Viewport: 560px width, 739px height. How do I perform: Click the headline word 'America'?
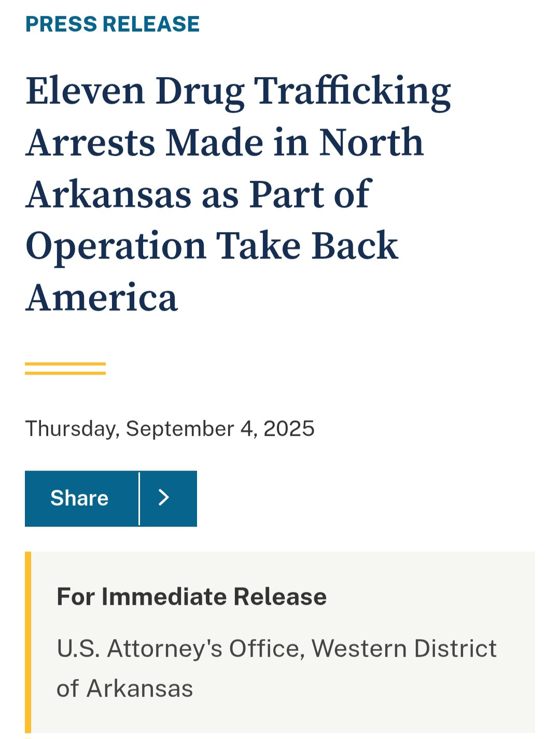click(102, 298)
